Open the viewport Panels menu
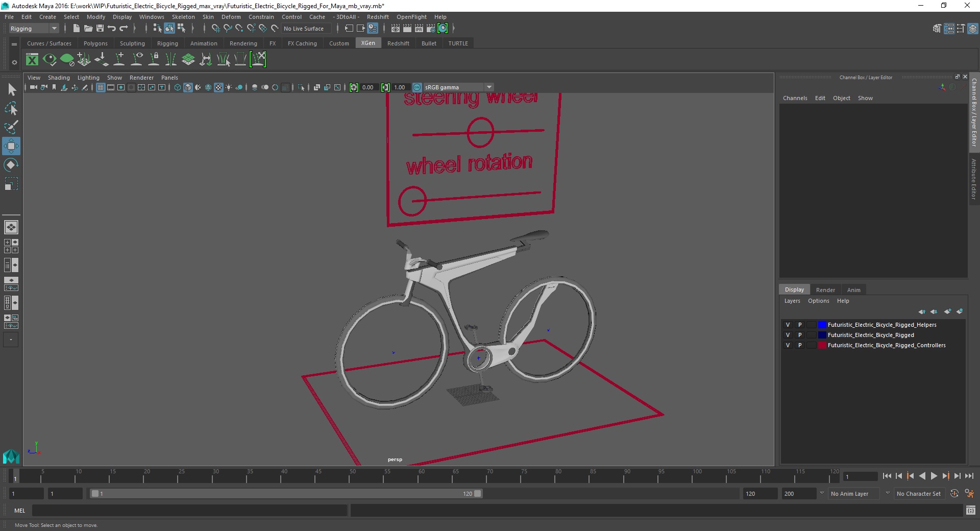This screenshot has width=980, height=531. tap(169, 78)
